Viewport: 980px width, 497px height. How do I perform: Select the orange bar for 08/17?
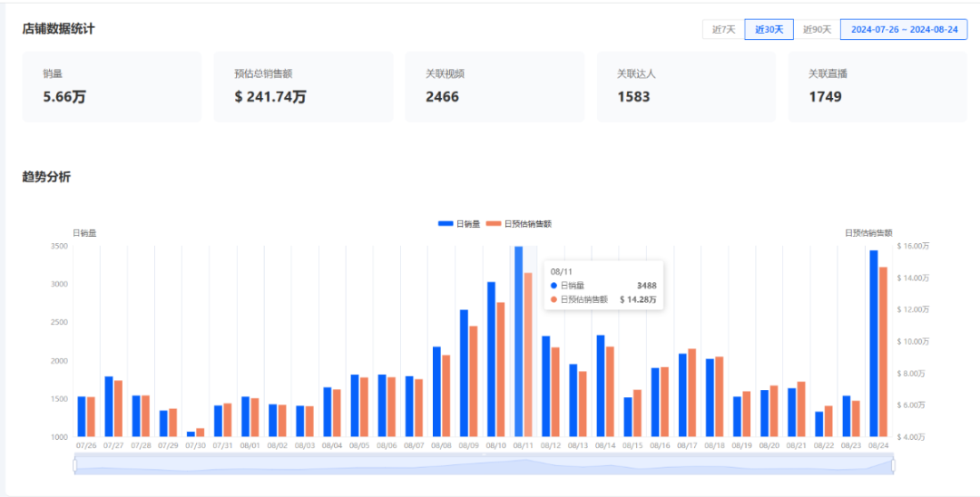[691, 394]
